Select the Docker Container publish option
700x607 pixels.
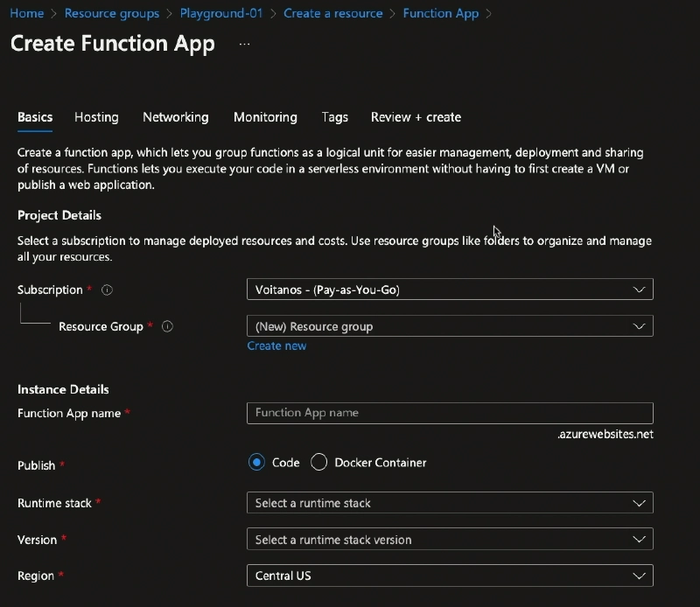[319, 463]
